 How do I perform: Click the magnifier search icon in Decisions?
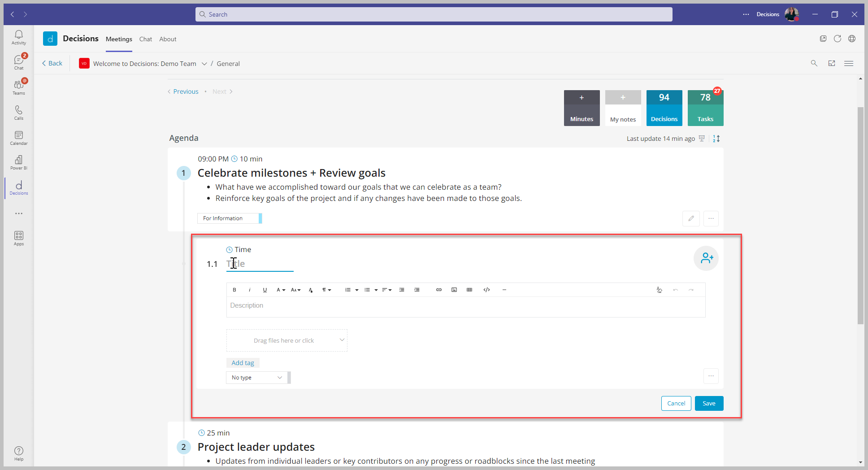[814, 63]
